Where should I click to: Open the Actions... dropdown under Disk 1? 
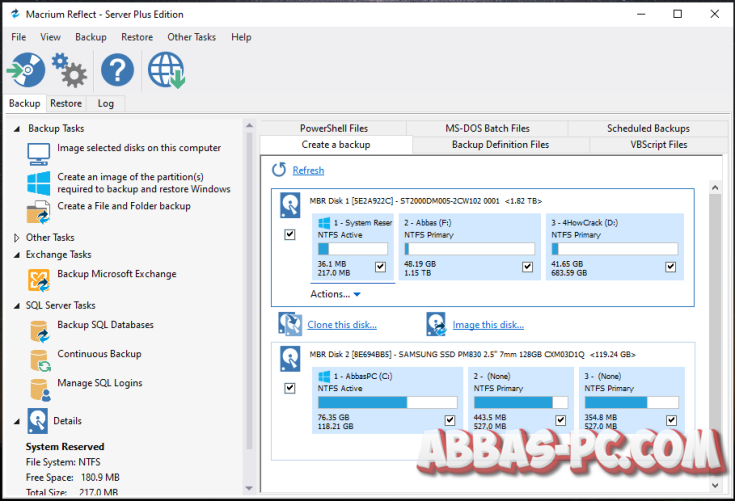335,294
